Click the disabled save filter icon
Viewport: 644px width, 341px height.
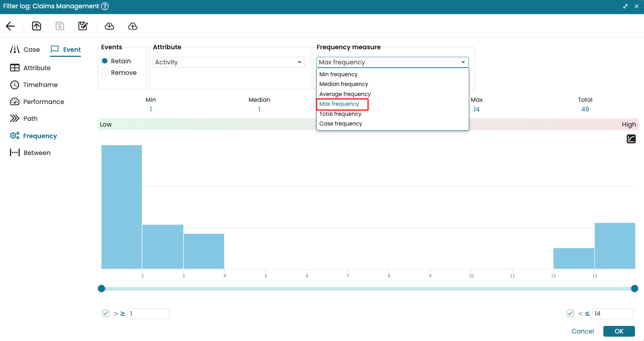[60, 26]
